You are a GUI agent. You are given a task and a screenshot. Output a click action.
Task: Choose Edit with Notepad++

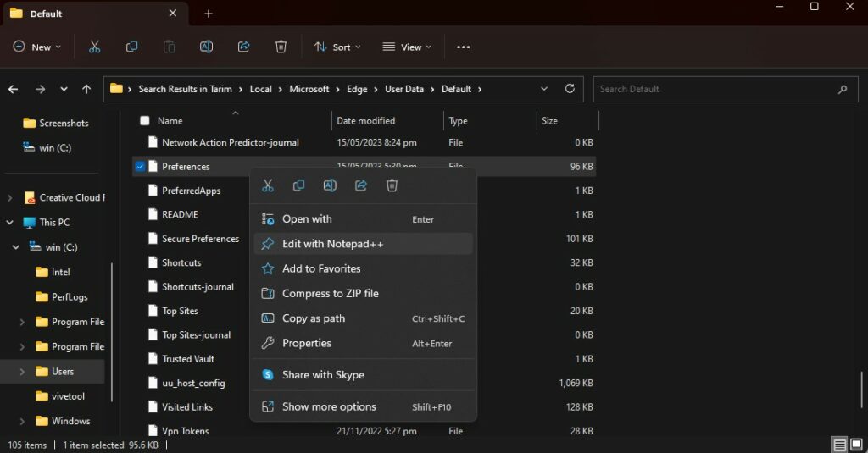click(332, 244)
